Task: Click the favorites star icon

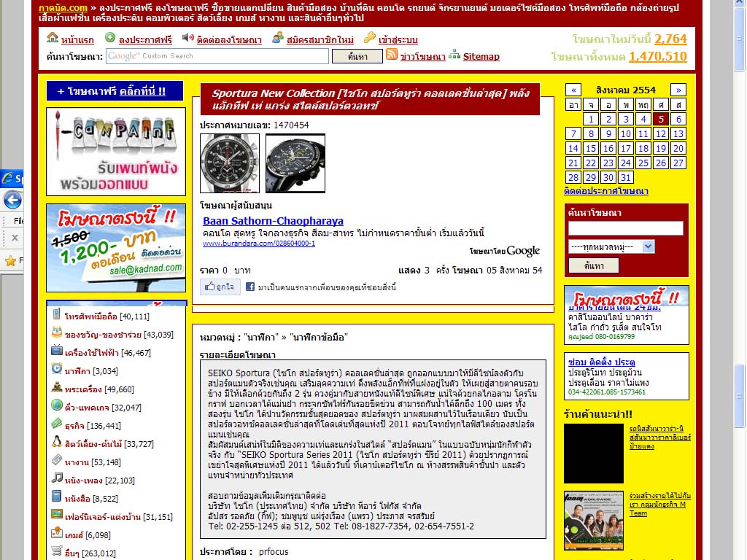Action: [x=10, y=260]
